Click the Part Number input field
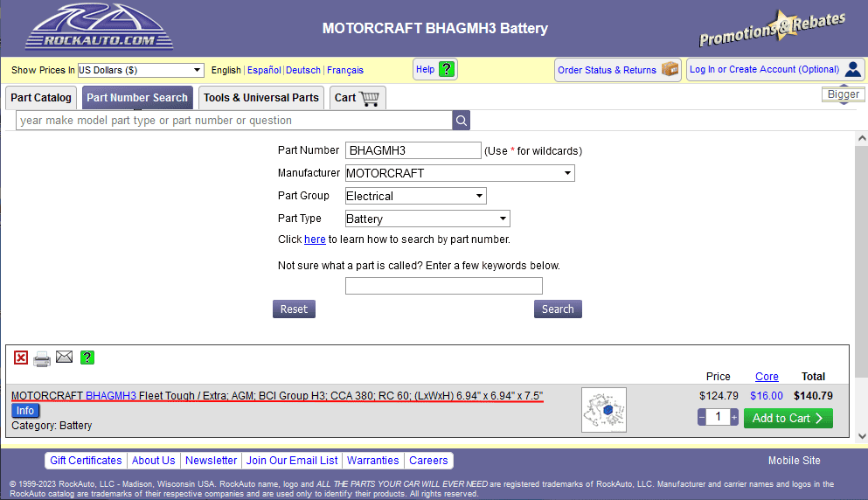Image resolution: width=868 pixels, height=500 pixels. pyautogui.click(x=413, y=150)
